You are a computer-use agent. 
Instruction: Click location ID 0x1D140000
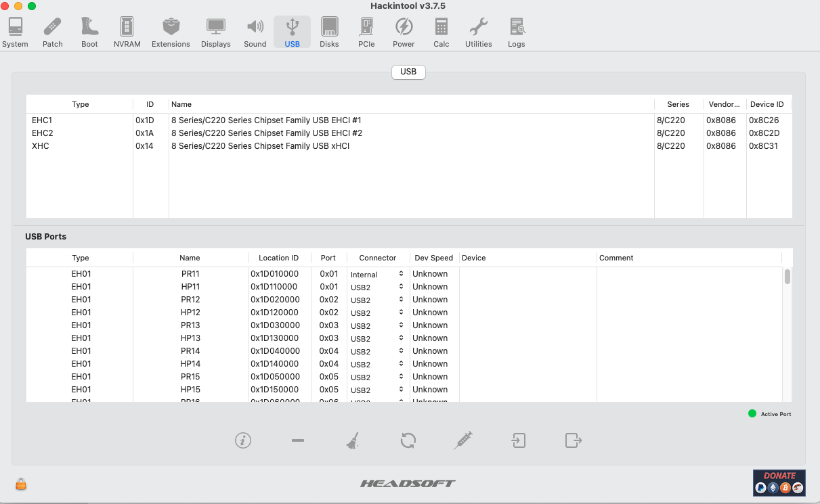click(274, 364)
